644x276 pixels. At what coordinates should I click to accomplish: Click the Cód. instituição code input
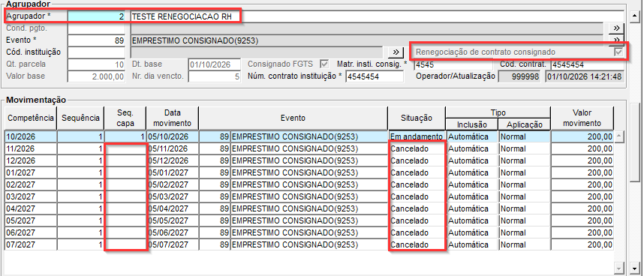coord(96,52)
